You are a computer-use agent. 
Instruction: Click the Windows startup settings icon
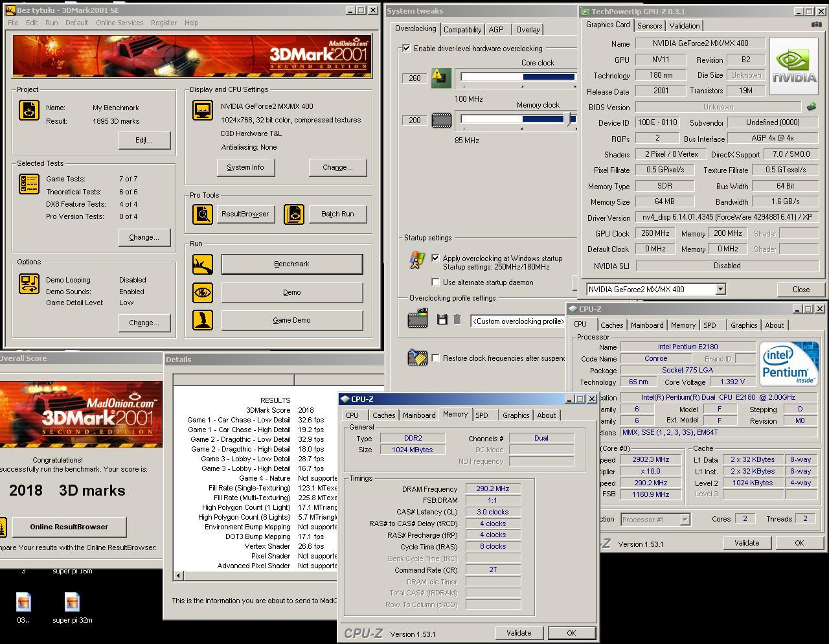(418, 260)
